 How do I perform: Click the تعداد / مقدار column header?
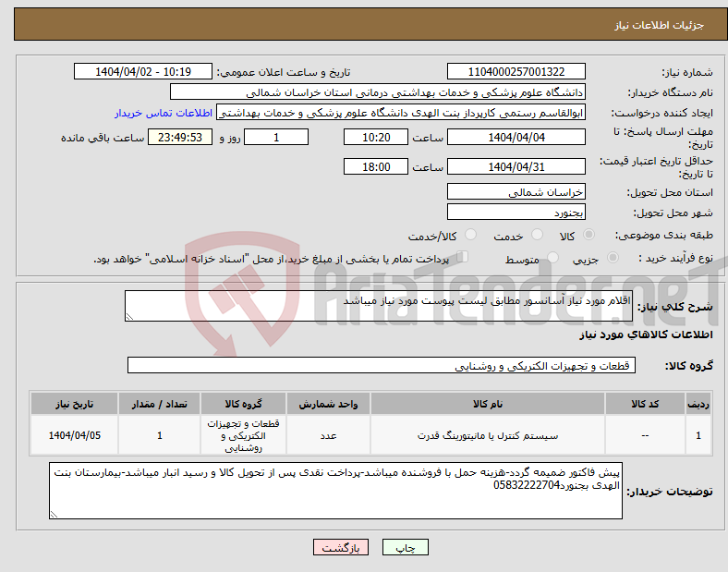click(x=159, y=404)
